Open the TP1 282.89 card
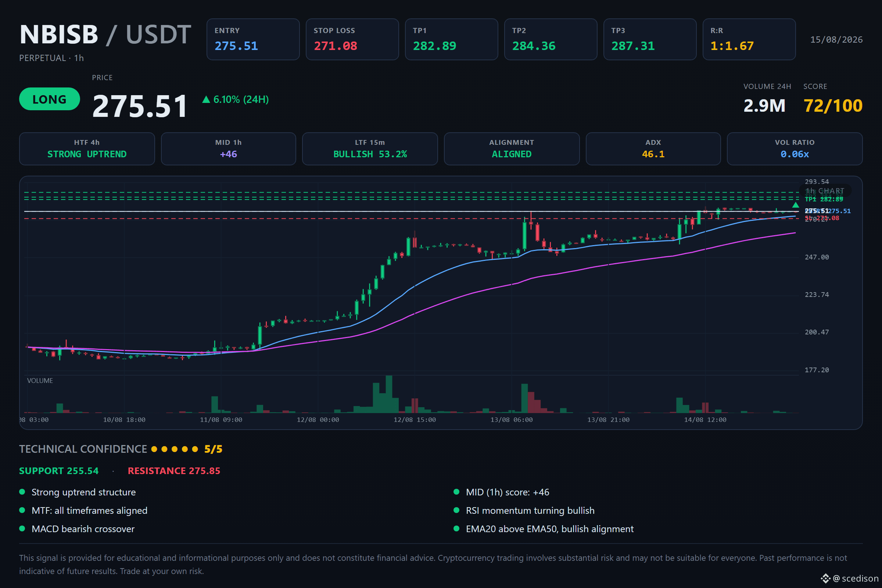This screenshot has width=882, height=588. pos(452,39)
